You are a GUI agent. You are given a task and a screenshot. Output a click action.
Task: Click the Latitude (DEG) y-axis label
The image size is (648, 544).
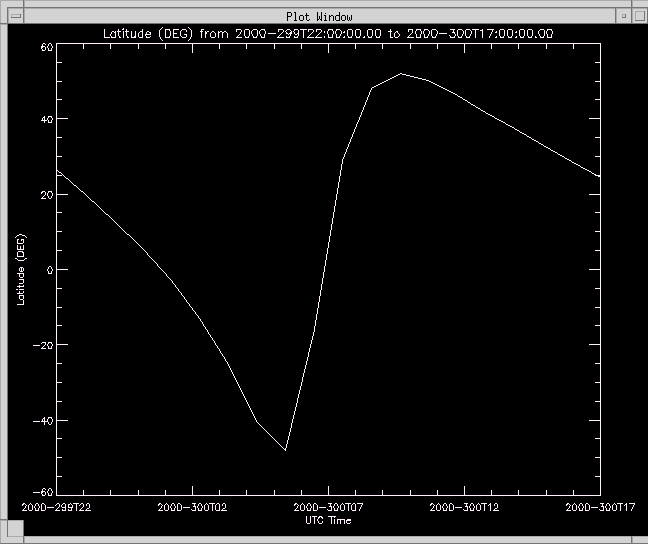pos(22,270)
